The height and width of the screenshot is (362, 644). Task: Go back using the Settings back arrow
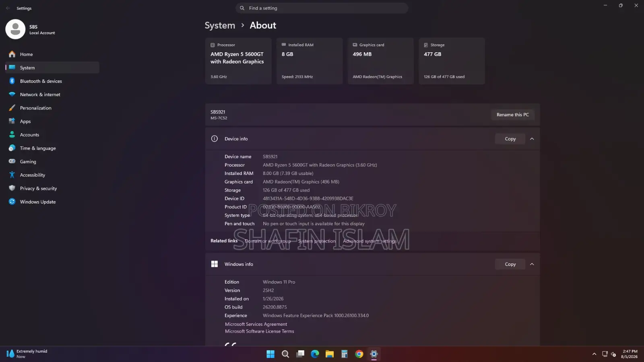8,8
